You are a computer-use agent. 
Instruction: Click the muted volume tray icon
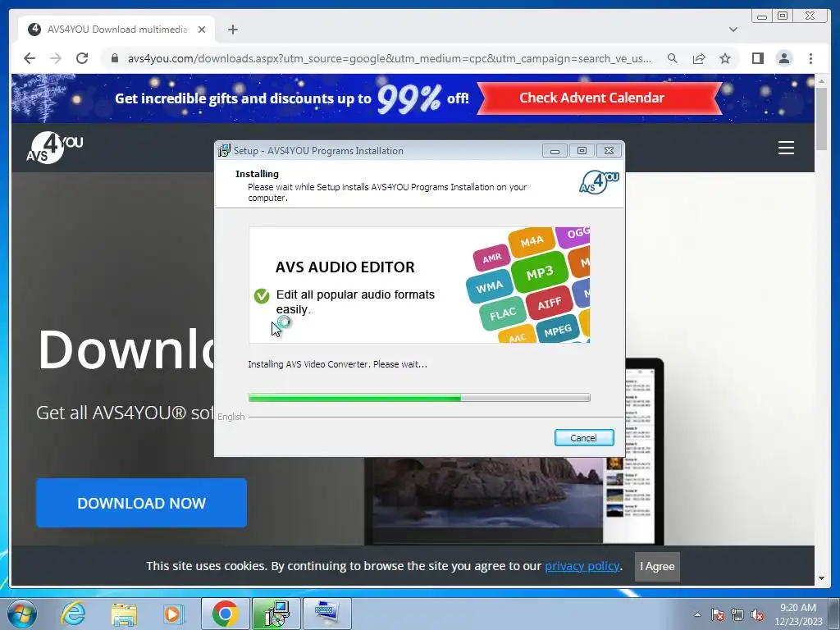(757, 614)
